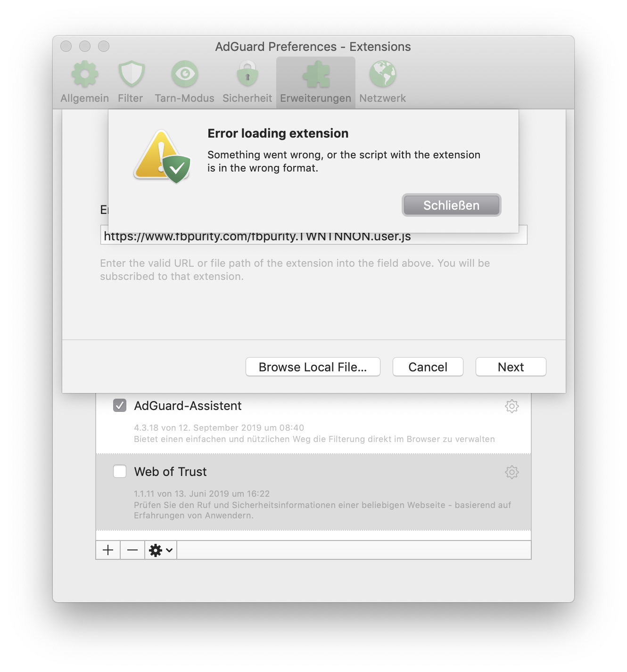Open the Allgemein preferences gear tab
627x672 pixels.
(x=85, y=82)
